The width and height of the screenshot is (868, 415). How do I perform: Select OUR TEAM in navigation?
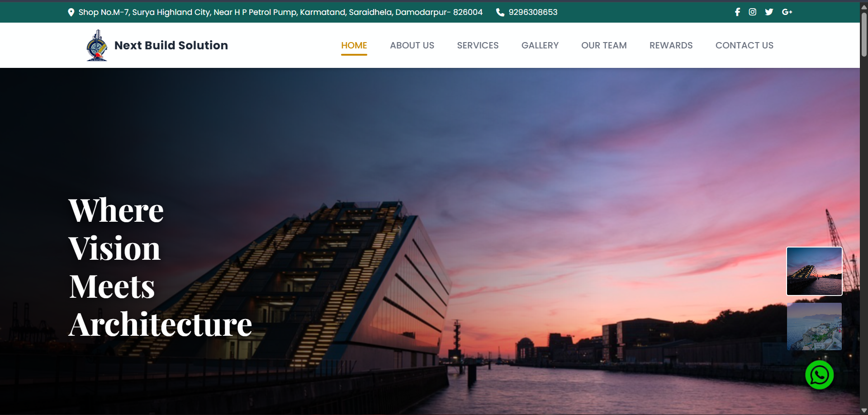tap(604, 45)
